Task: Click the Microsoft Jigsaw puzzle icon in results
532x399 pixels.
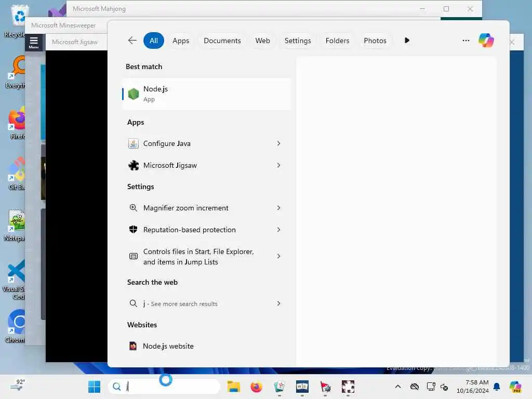Action: 134,165
